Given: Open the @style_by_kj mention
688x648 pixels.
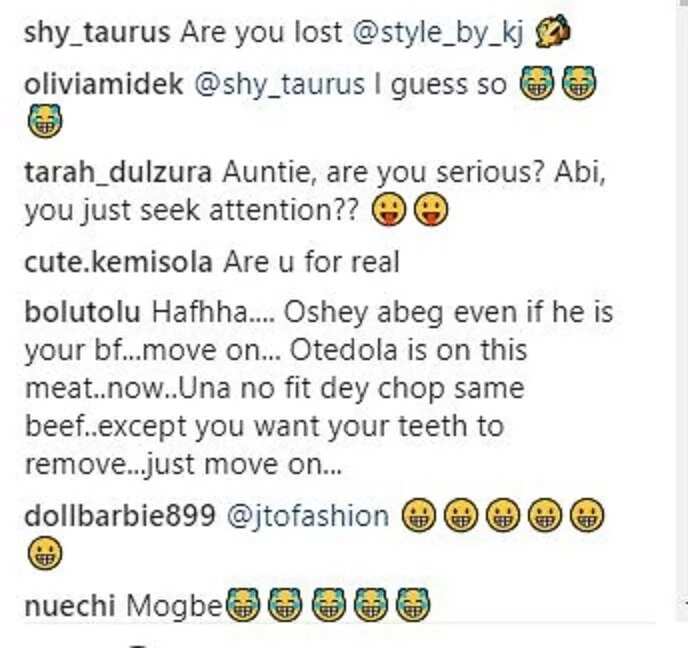Looking at the screenshot, I should pyautogui.click(x=438, y=33).
